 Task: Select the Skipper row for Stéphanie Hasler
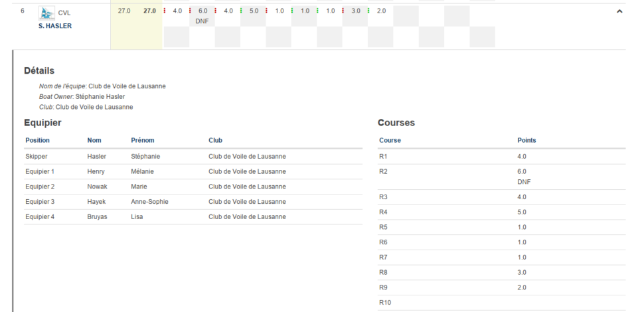(x=193, y=156)
